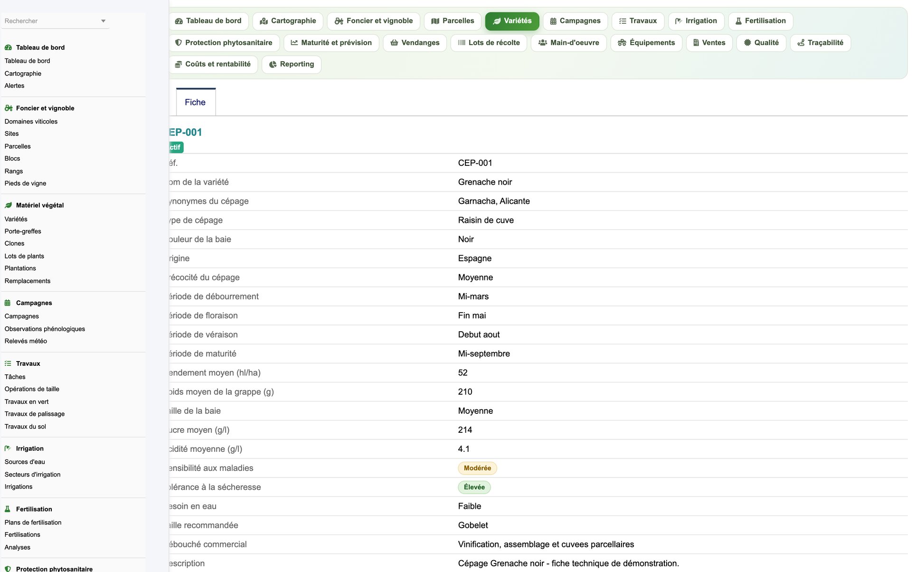Click the Debut aout véraison value
This screenshot has height=572, width=924.
tap(479, 335)
